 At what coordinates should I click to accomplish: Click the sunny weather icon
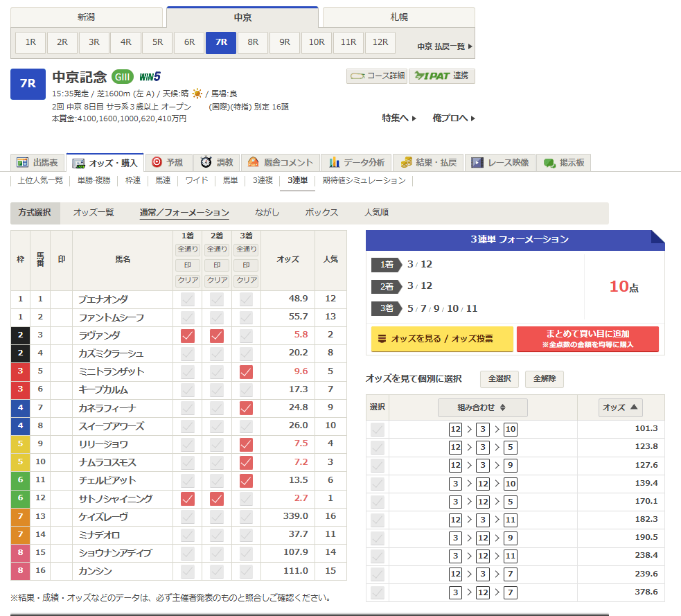coord(197,94)
